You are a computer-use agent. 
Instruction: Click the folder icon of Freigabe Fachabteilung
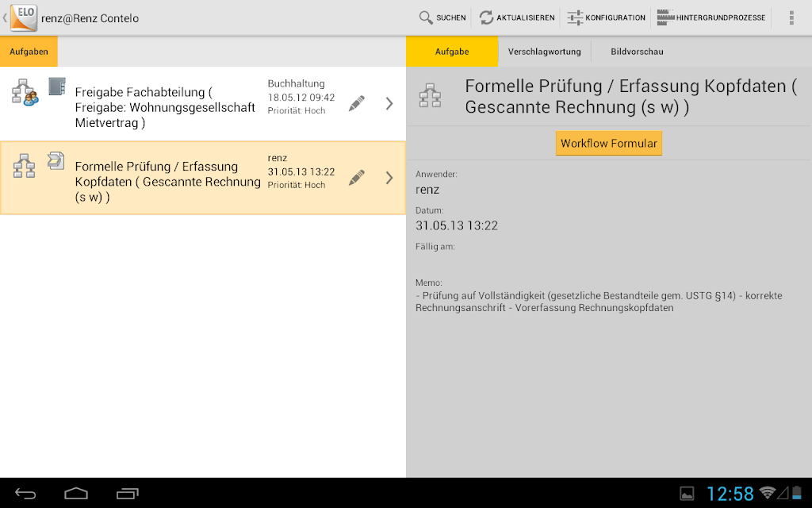click(x=57, y=87)
